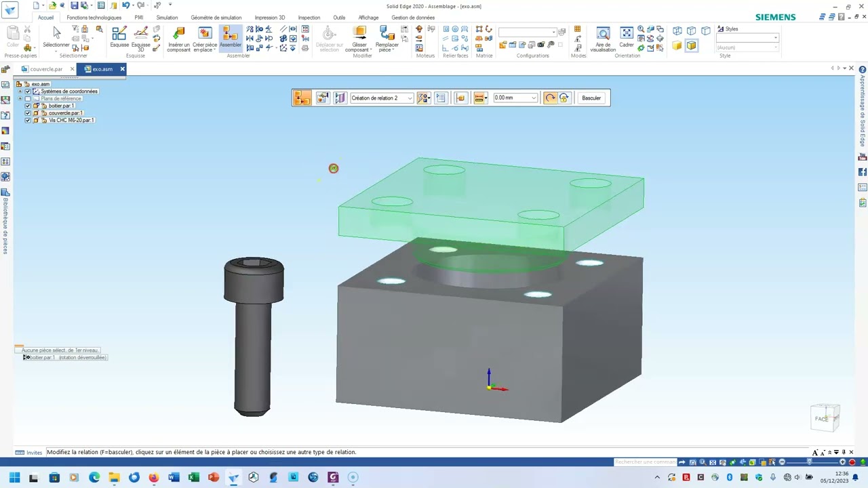Click the Assembler tool in the ribbon
Screen dimensions: 868x488
click(230, 38)
